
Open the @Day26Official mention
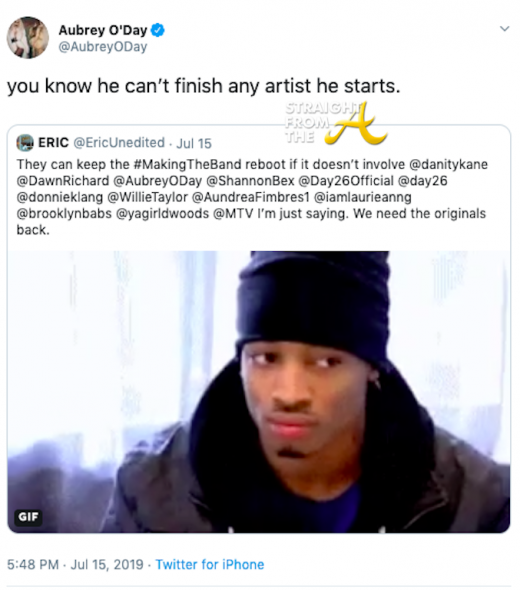(x=346, y=181)
